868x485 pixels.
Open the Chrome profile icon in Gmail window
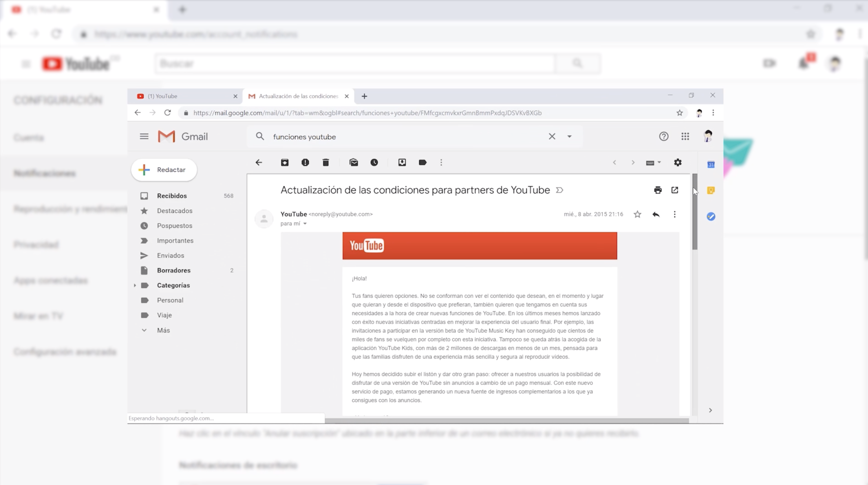[699, 113]
